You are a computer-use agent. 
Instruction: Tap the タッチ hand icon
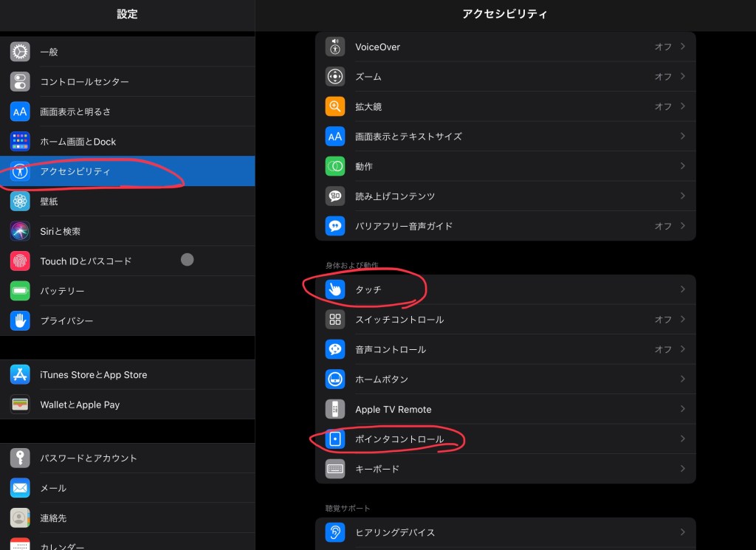pos(335,290)
